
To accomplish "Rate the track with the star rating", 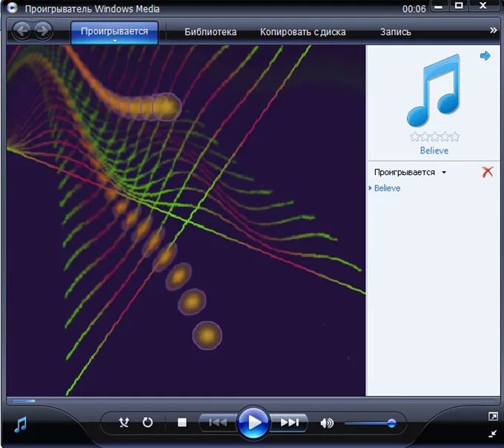I will coord(434,137).
